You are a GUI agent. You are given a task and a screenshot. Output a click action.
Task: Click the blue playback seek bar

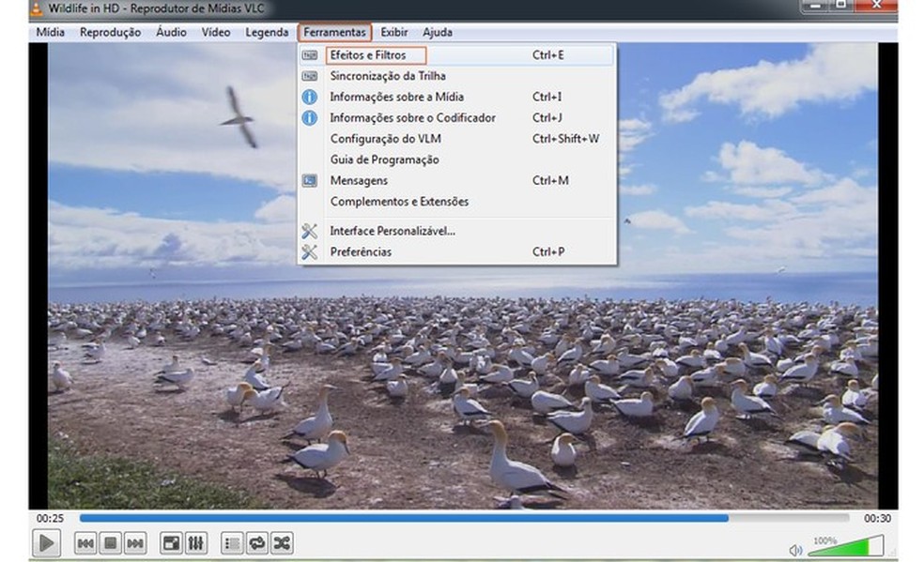(404, 517)
